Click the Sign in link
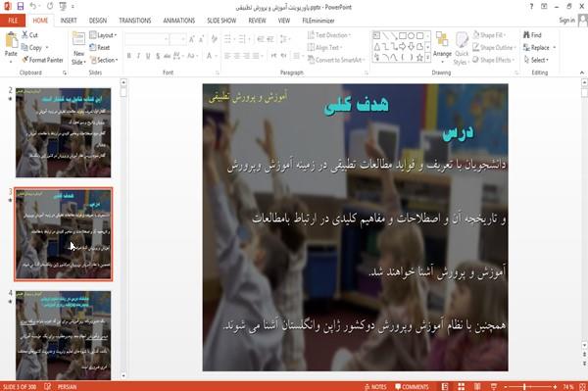Screen dimensions: 588x391 [566, 21]
